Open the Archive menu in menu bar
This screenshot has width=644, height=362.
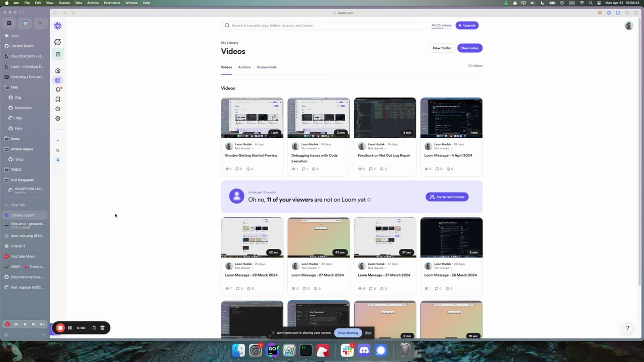click(93, 3)
